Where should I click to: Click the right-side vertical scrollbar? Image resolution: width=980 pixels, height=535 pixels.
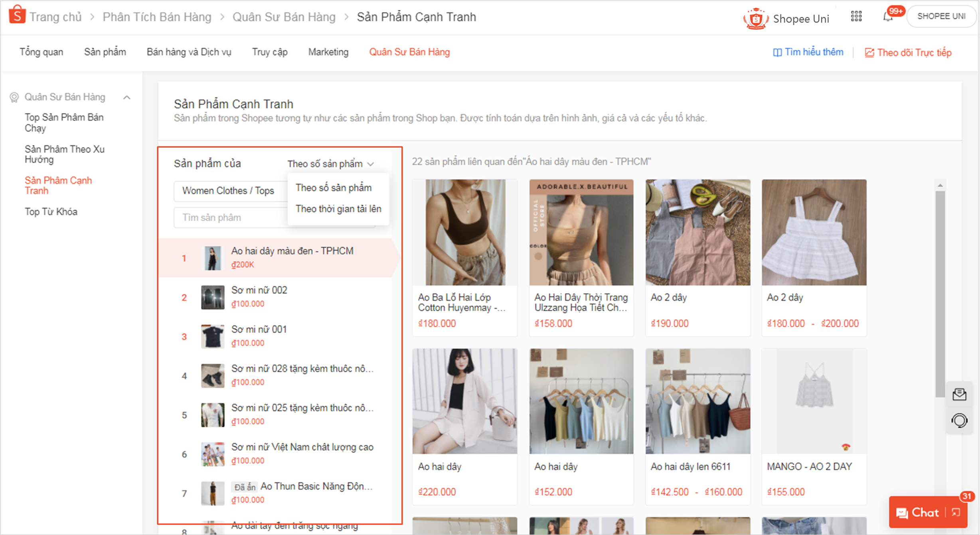[940, 279]
